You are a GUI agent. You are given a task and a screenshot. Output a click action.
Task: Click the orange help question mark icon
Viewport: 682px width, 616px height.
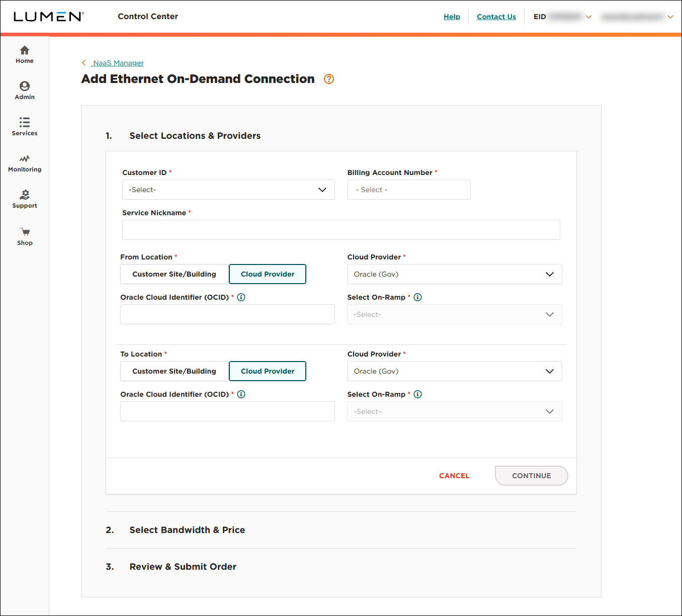pyautogui.click(x=329, y=79)
